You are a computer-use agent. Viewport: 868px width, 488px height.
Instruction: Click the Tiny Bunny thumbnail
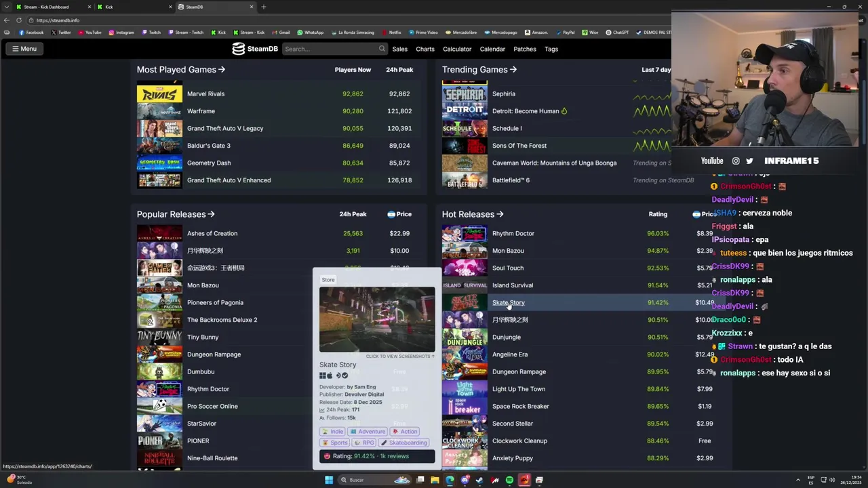point(159,337)
